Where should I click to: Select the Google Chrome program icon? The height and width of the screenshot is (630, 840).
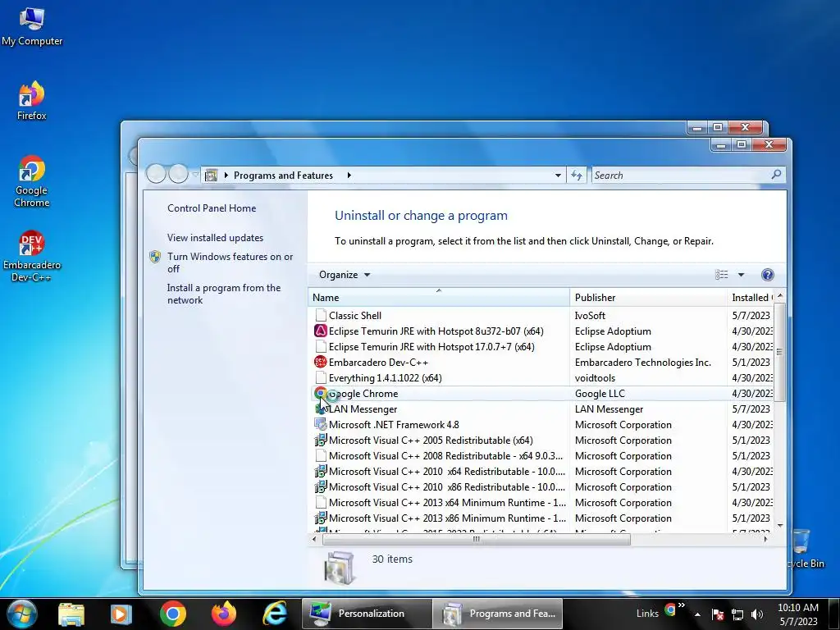click(321, 393)
